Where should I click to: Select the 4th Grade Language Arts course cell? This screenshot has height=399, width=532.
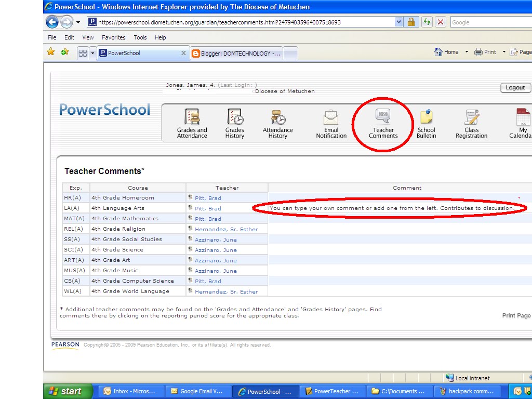(138, 208)
